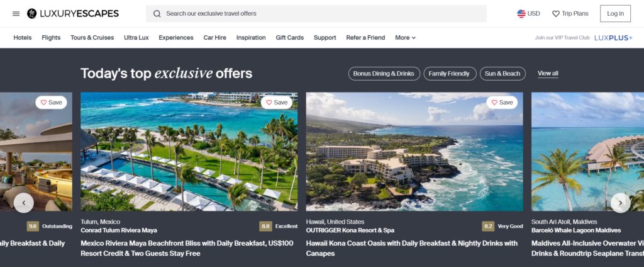
Task: Click the Luxury Escapes logo
Action: tap(73, 14)
